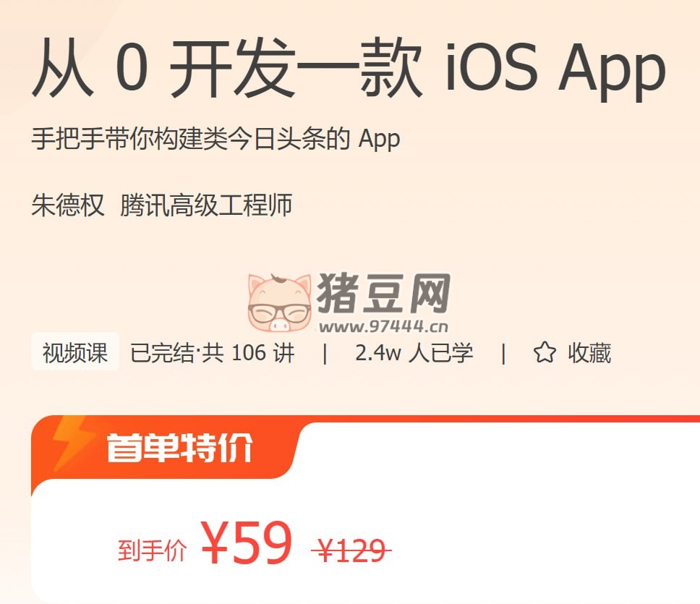This screenshot has height=604, width=700.
Task: Click the pig mascot logo
Action: tap(279, 303)
